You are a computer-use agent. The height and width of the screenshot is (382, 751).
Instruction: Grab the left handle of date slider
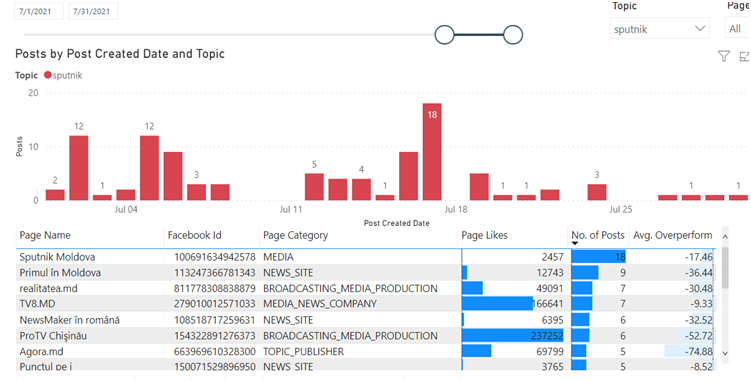click(x=444, y=34)
